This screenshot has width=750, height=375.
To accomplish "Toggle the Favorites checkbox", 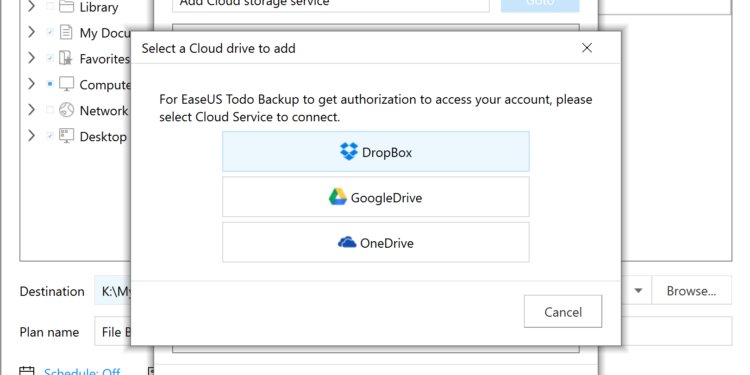I will (50, 58).
